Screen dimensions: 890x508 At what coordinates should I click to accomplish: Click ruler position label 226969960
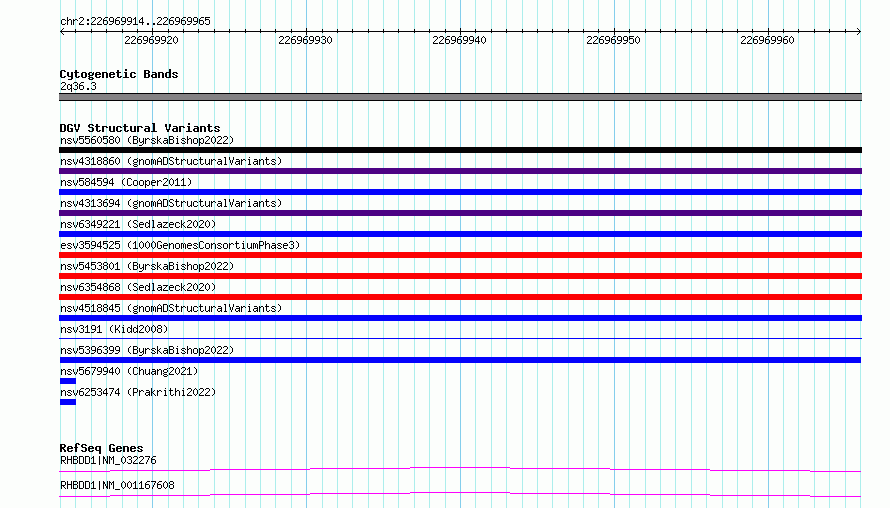click(x=767, y=40)
